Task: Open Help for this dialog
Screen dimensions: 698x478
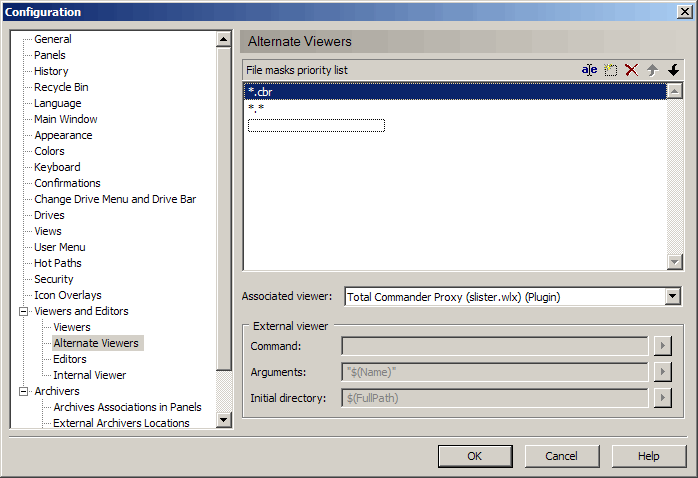Action: click(648, 456)
